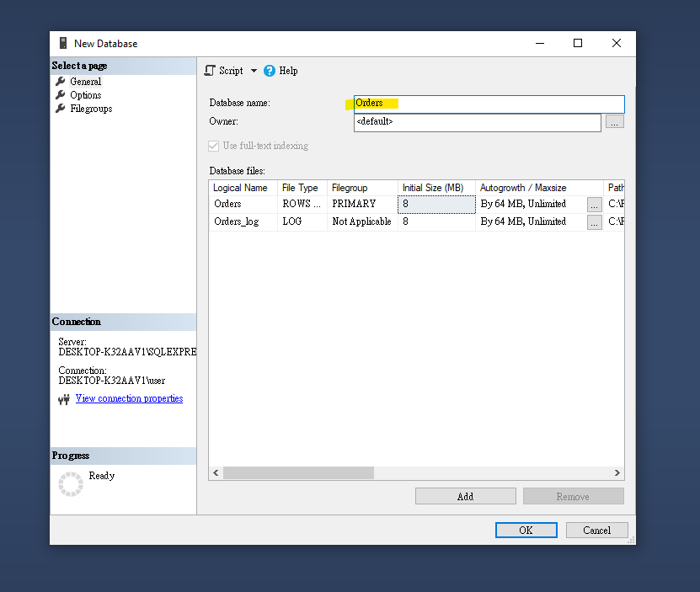Open autogrowth settings for Orders file
Screen dimensions: 700x592
[x=595, y=204]
